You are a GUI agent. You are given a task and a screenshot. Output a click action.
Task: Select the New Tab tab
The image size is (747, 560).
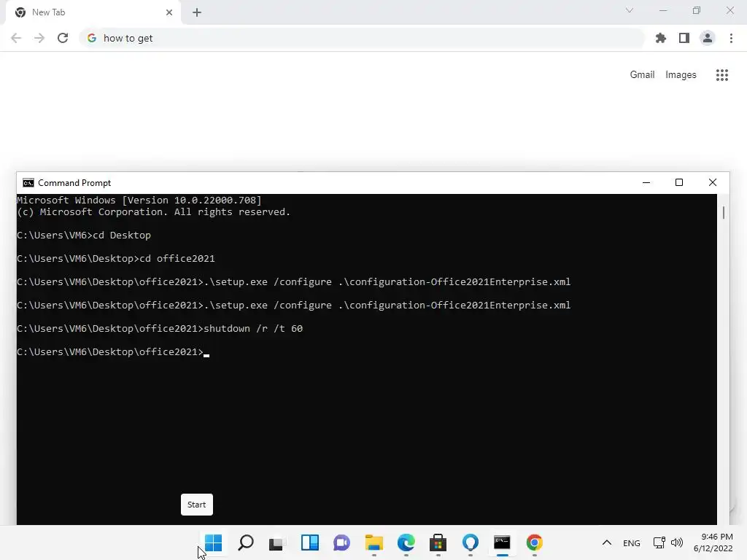pyautogui.click(x=93, y=12)
